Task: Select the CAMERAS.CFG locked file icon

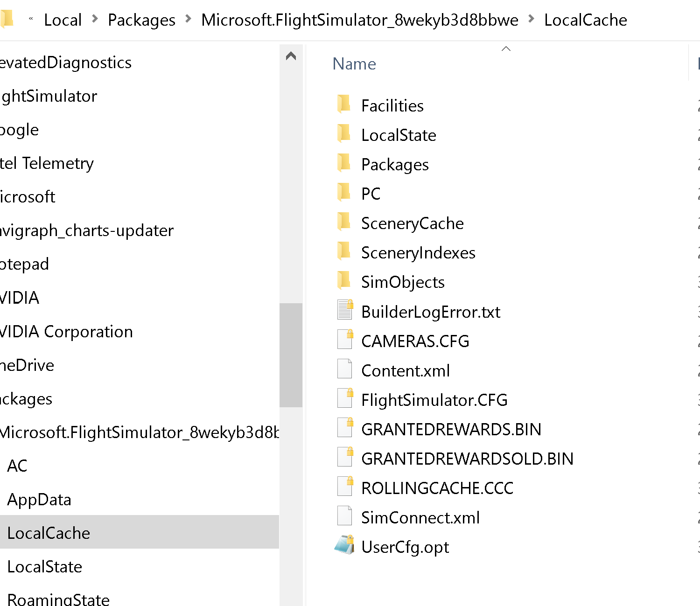Action: (344, 339)
